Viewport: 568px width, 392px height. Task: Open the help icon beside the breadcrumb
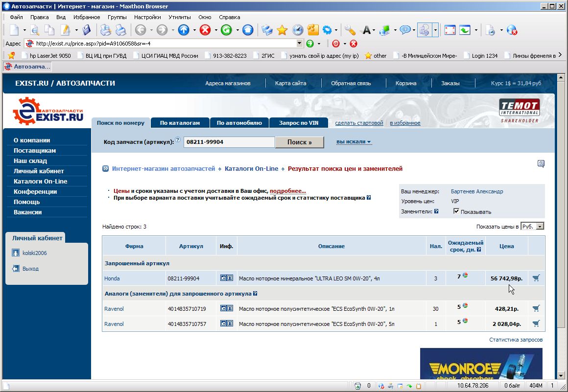[541, 164]
